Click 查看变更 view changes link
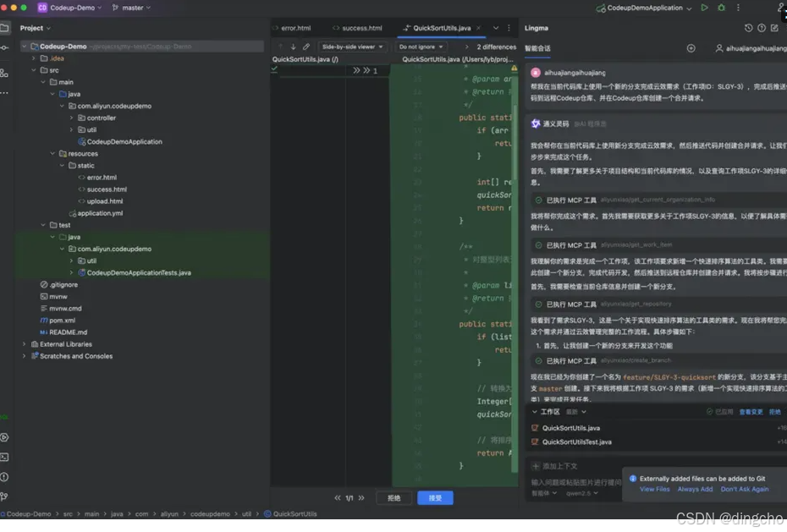This screenshot has height=532, width=787. [x=751, y=412]
